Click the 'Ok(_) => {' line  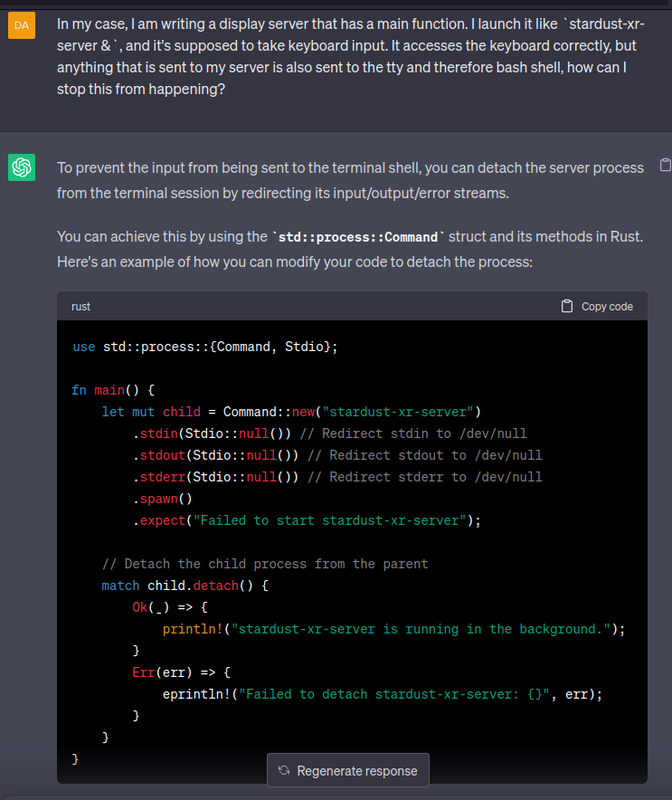(170, 607)
